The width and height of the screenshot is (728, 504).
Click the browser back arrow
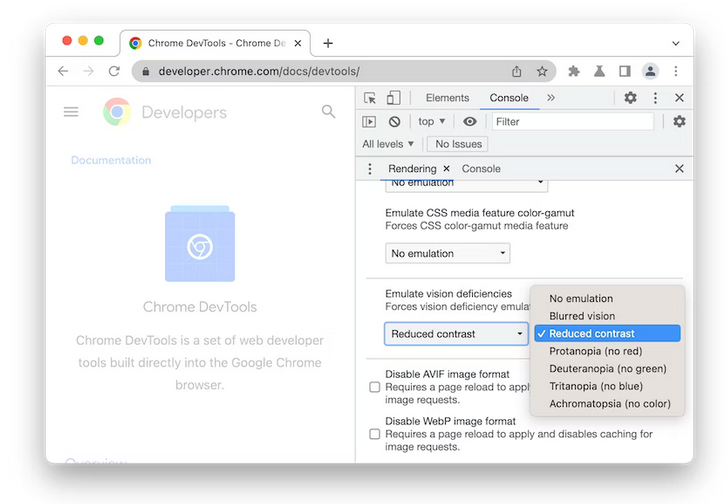(63, 71)
